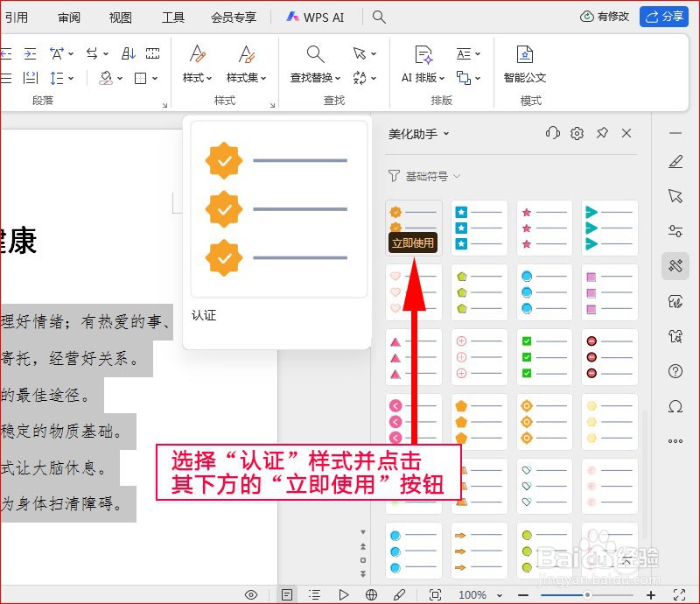Click the 立即使用 button
Viewport: 700px width, 604px height.
(413, 242)
